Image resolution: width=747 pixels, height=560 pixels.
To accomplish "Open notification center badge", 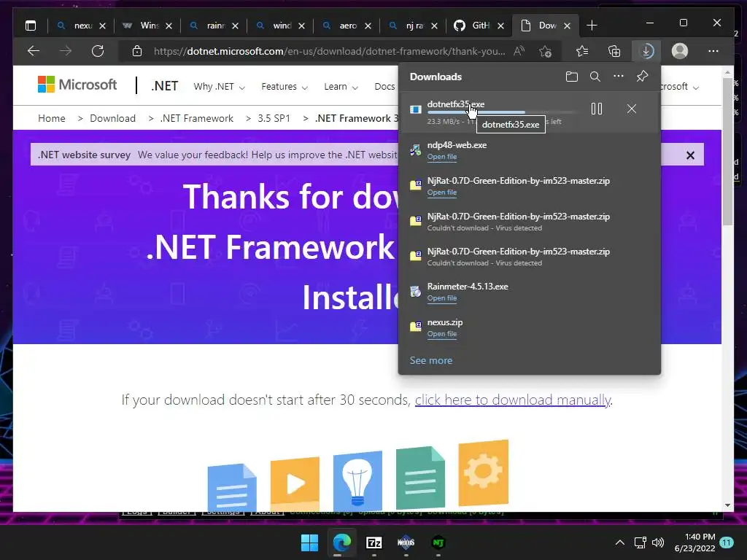I will pyautogui.click(x=727, y=542).
